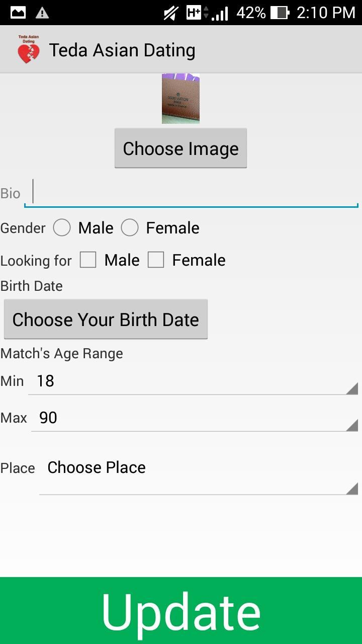Viewport: 362px width, 644px height.
Task: Tap the warning icon in status bar
Action: click(43, 13)
